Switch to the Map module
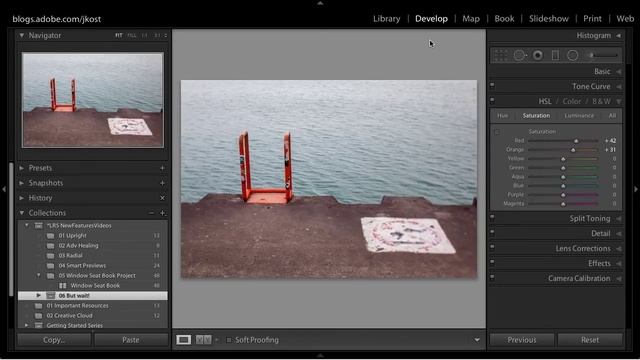The image size is (640, 360). [x=471, y=19]
